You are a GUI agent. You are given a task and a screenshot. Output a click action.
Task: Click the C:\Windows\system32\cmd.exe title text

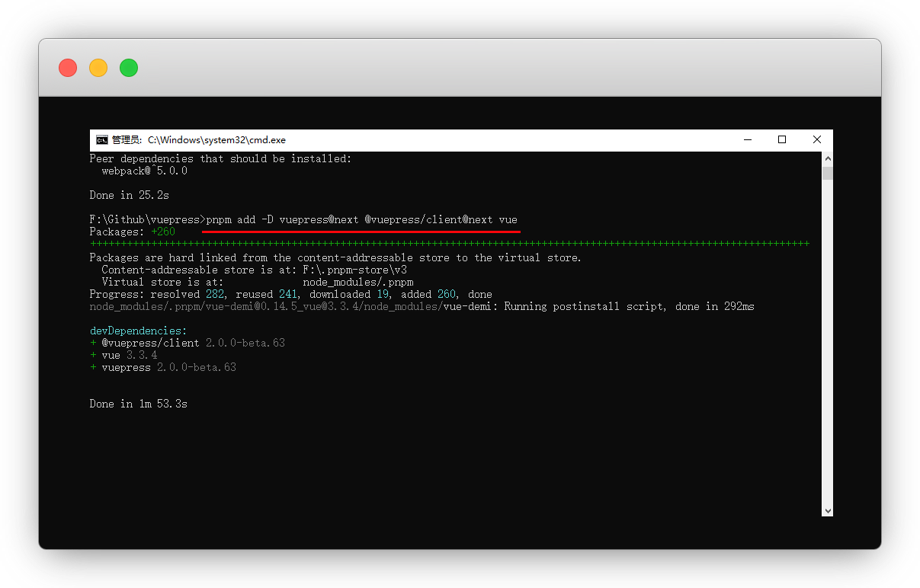216,140
